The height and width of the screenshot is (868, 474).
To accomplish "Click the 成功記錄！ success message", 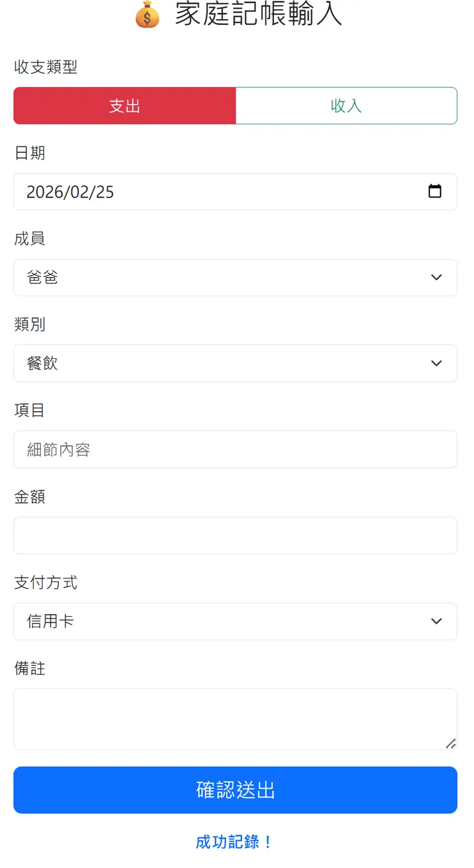I will 234,842.
